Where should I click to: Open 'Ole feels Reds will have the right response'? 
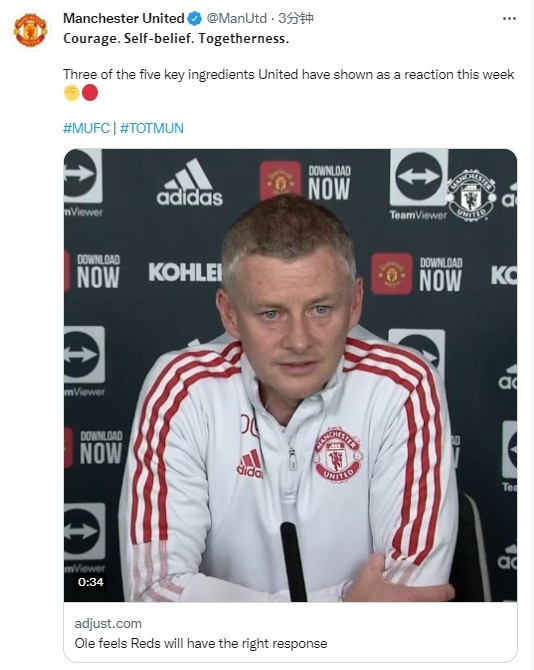pos(201,643)
